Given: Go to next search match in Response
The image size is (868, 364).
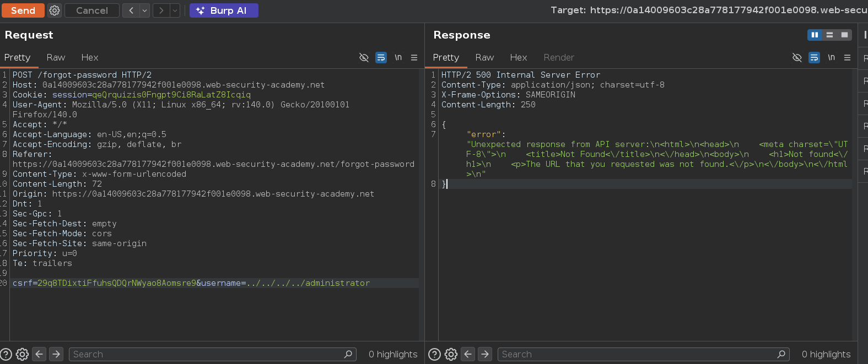Looking at the screenshot, I should click(485, 354).
